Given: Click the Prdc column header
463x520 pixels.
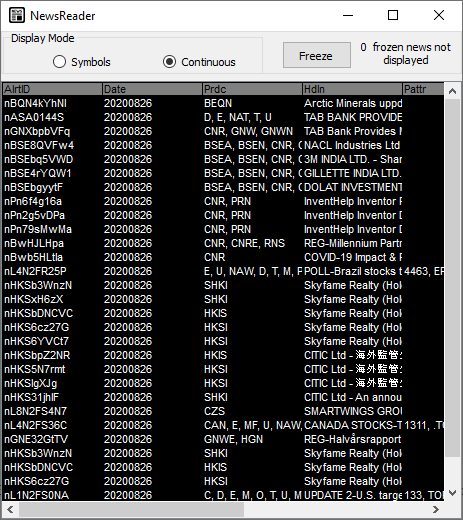Looking at the screenshot, I should (252, 89).
